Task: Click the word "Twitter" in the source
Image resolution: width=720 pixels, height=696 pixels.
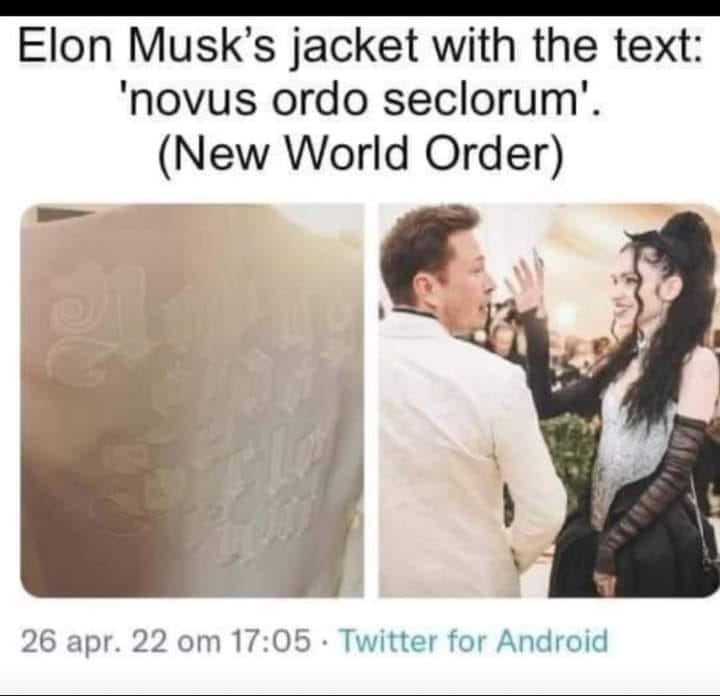Action: (x=387, y=641)
